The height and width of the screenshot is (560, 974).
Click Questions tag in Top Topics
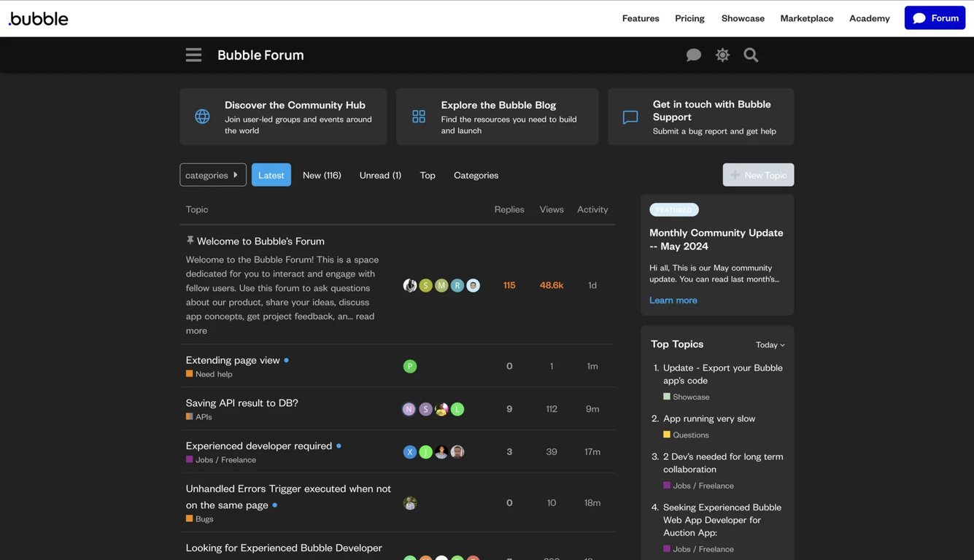pos(686,435)
